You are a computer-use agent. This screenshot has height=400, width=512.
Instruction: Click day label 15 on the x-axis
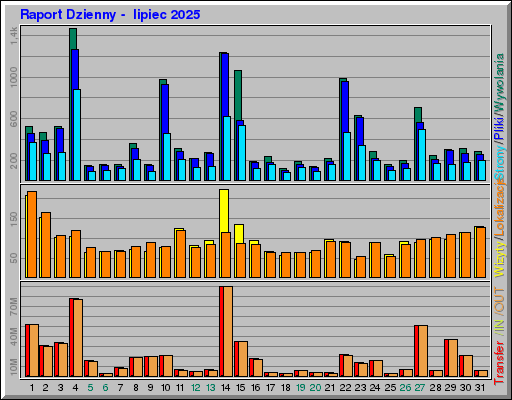point(240,388)
